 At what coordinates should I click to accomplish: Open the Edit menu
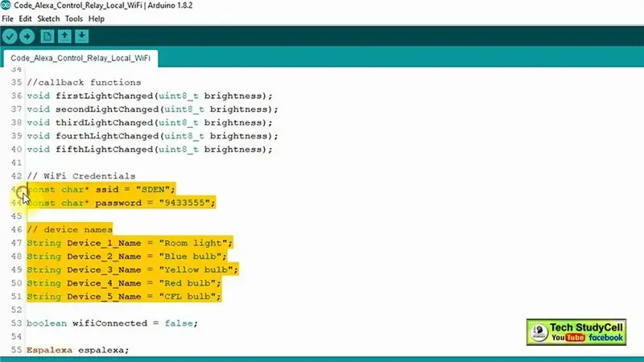click(25, 19)
